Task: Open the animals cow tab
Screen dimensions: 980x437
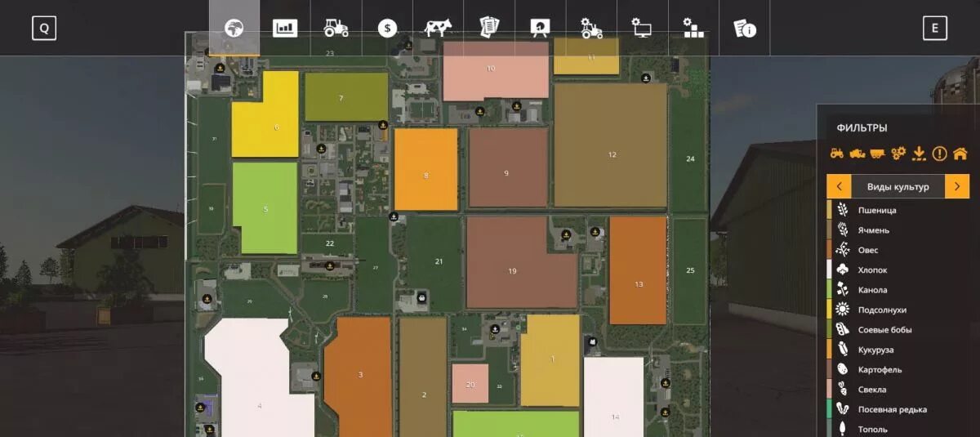Action: (x=438, y=28)
